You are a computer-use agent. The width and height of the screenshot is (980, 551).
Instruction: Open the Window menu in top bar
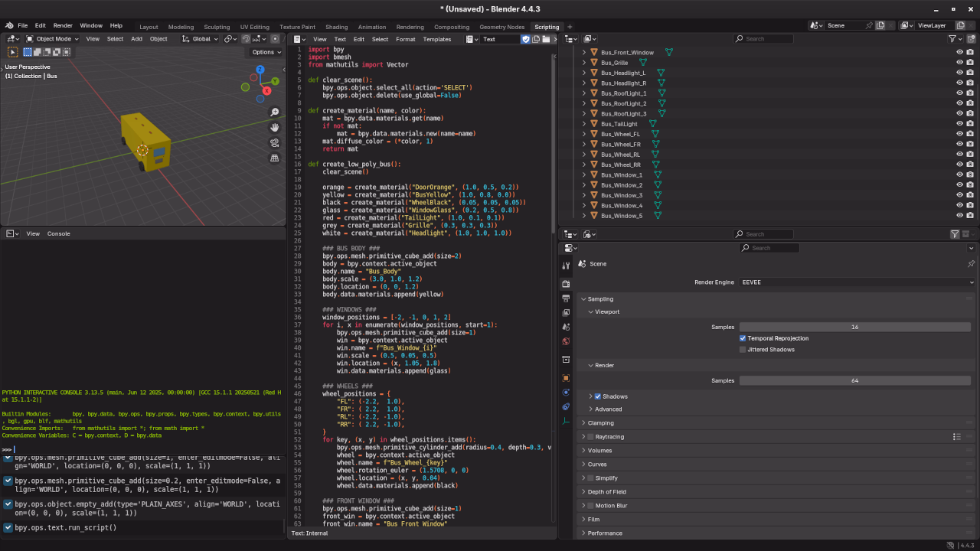point(91,25)
